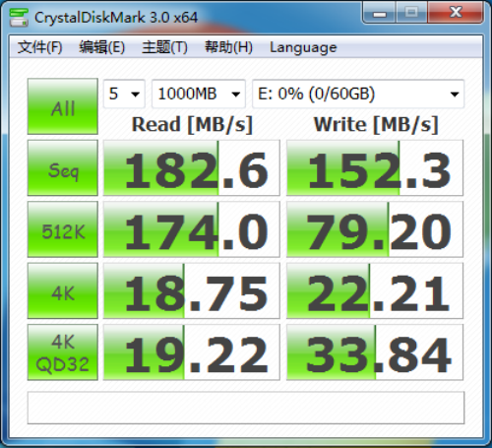Open the drive dropdown showing E: 0% (0/60GB)
This screenshot has width=492, height=448.
click(x=358, y=94)
